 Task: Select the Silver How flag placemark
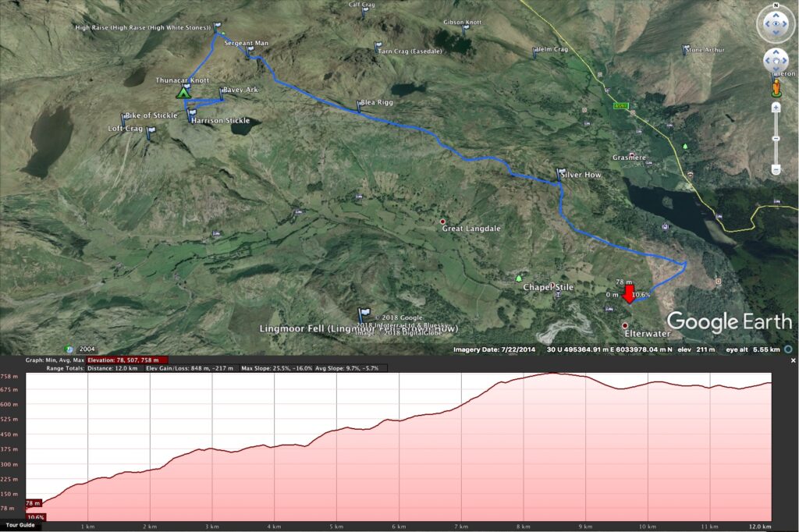pyautogui.click(x=560, y=173)
